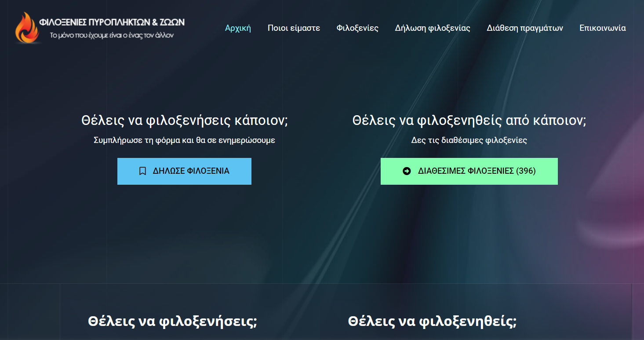The image size is (644, 340).
Task: Go to the Ποιοι είμαστε page
Action: 294,28
